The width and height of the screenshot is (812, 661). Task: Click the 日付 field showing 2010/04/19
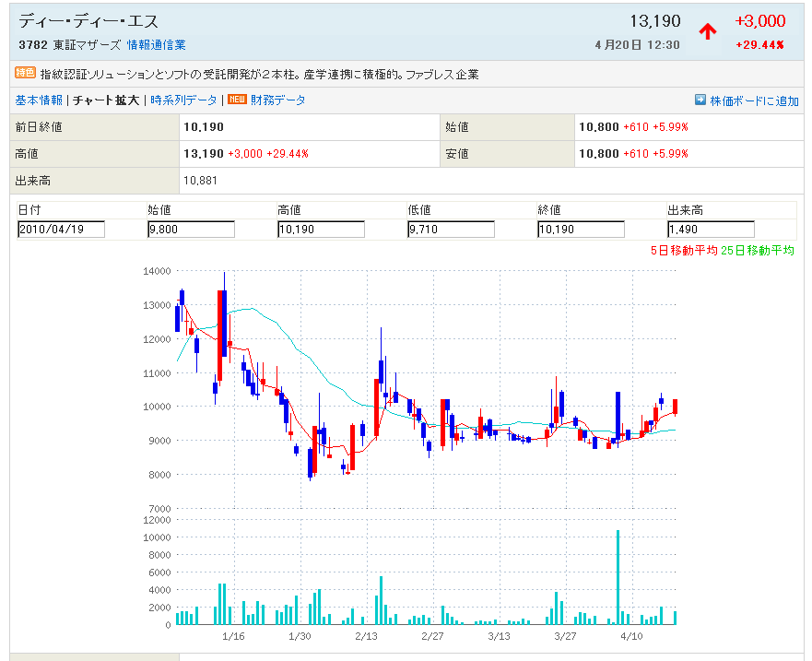coord(61,230)
